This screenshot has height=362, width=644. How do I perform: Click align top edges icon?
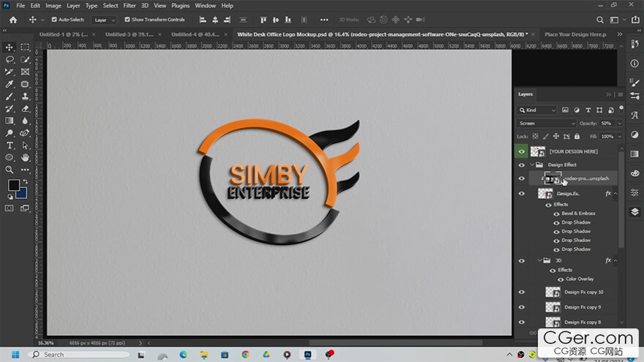click(263, 20)
